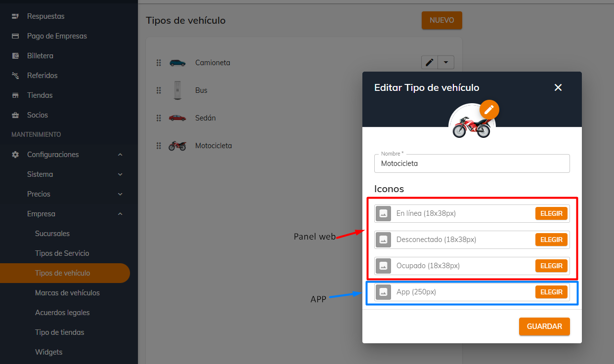Screen dimensions: 614x364
Task: Click the image placeholder icon in App field
Action: pos(383,292)
